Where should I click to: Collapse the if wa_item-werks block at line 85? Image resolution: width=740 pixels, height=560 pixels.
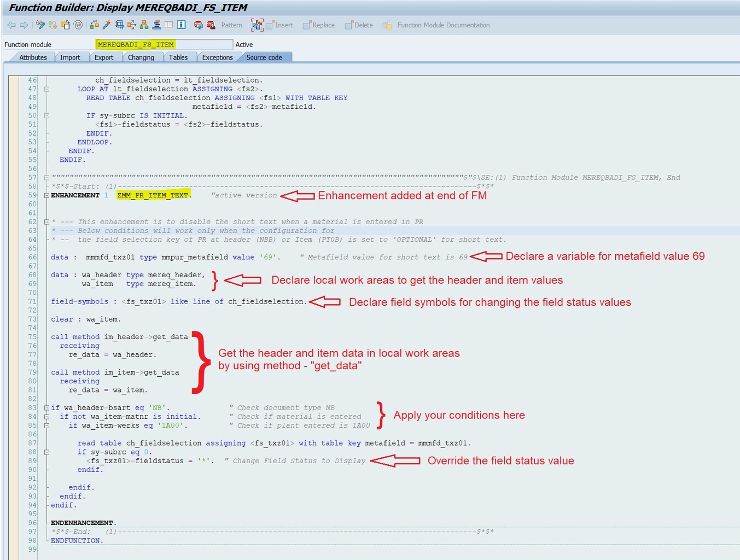pyautogui.click(x=46, y=425)
